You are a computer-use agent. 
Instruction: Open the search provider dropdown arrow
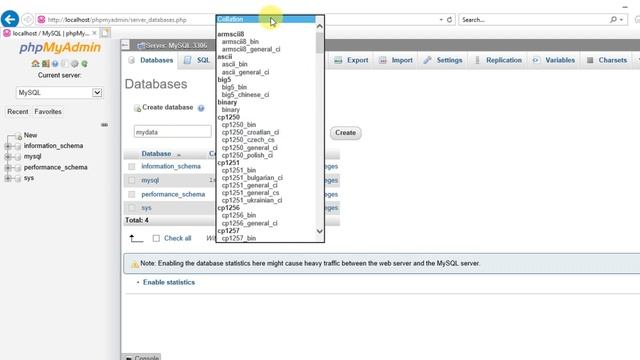621,20
